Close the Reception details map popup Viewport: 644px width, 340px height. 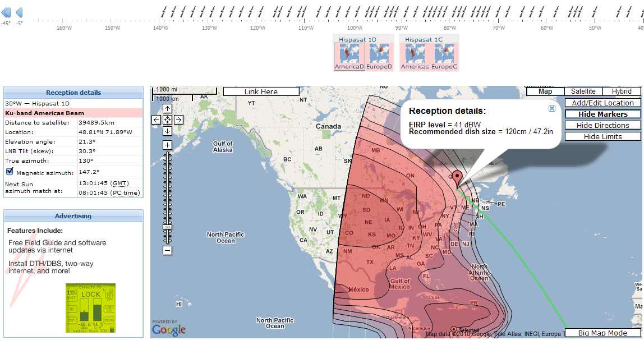552,108
